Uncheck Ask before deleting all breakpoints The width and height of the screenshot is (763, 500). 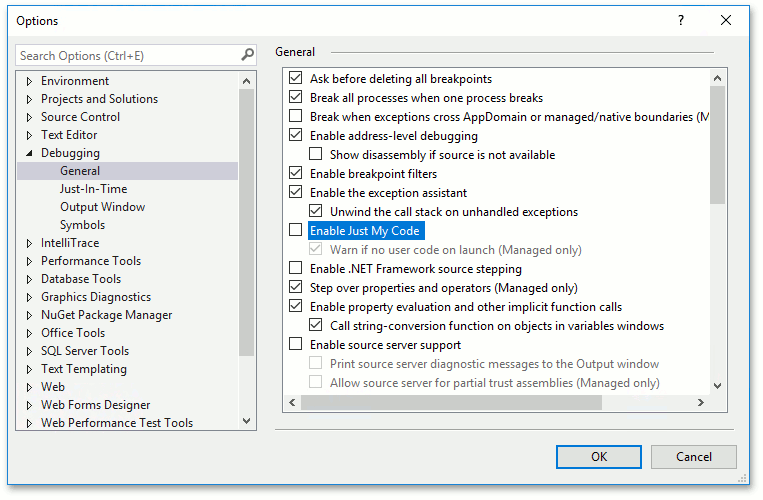(x=295, y=78)
